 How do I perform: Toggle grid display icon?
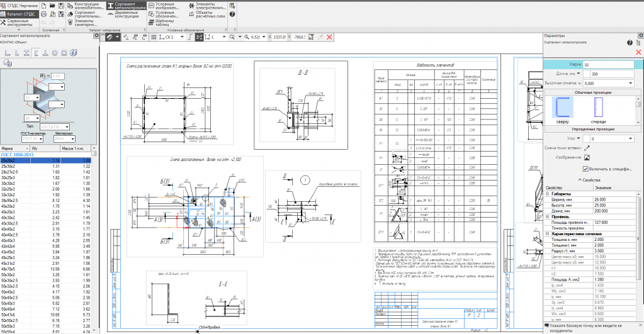(x=154, y=37)
